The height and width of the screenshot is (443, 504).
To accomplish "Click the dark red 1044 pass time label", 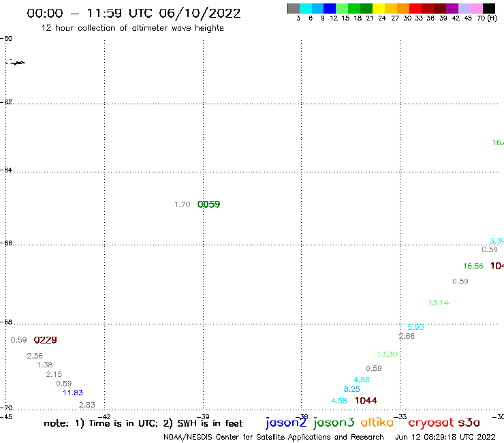I will click(x=366, y=401).
